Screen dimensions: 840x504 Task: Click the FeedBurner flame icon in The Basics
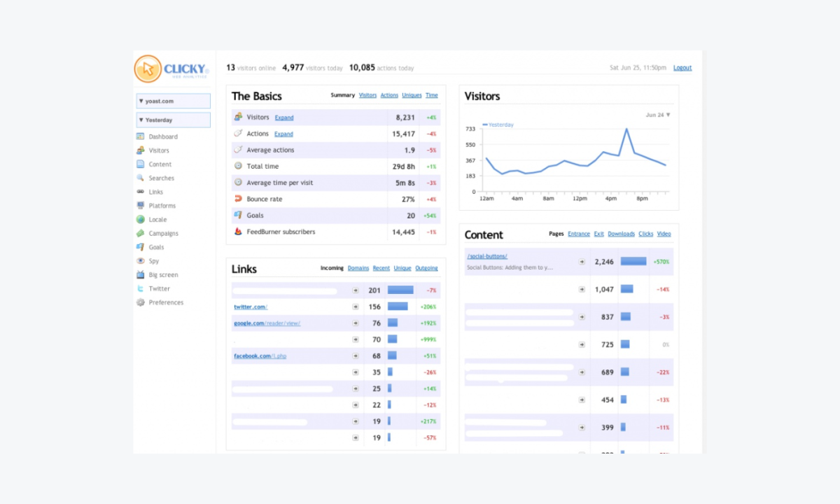coord(238,232)
